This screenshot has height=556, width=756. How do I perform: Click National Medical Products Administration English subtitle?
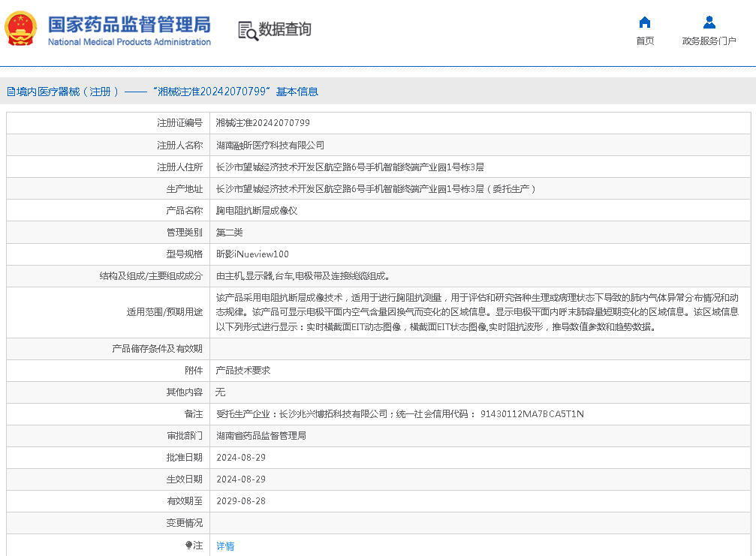point(129,42)
